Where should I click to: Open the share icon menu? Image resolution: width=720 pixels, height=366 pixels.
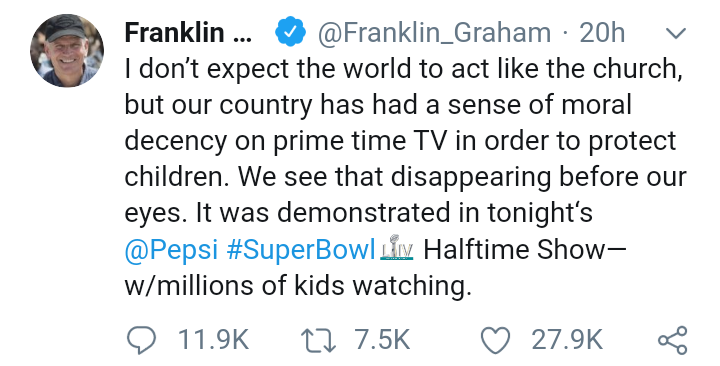[673, 340]
